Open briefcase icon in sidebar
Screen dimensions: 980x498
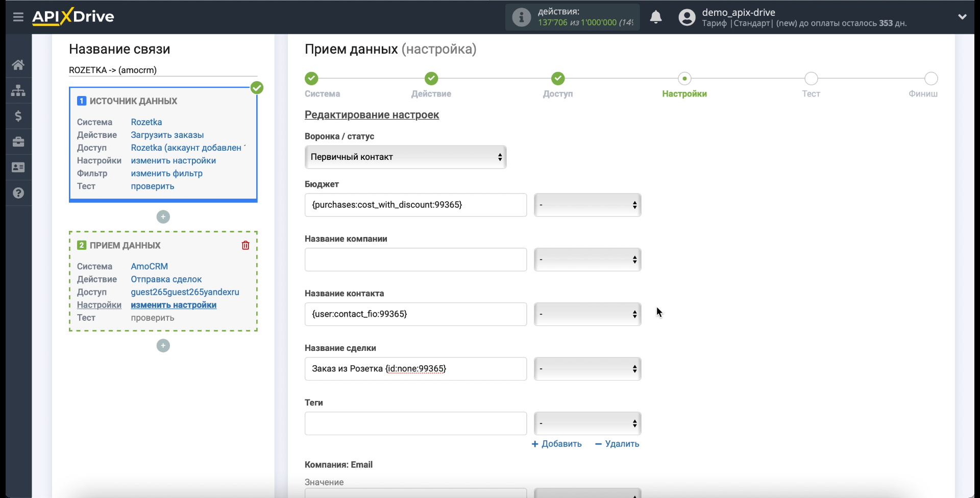(18, 141)
